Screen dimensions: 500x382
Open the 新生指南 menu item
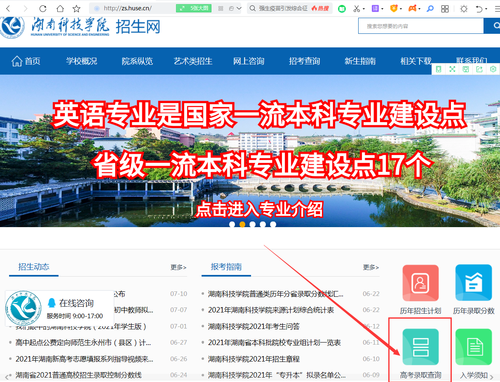360,61
